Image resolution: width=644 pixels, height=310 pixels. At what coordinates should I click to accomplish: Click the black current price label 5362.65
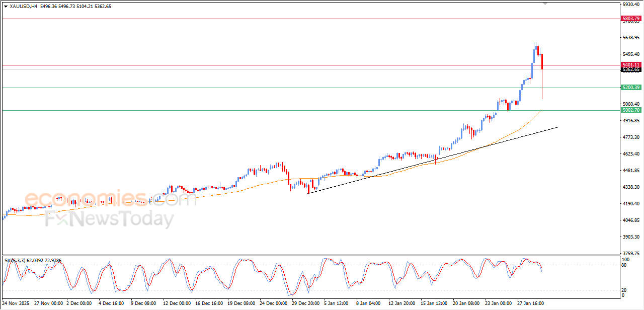point(631,69)
